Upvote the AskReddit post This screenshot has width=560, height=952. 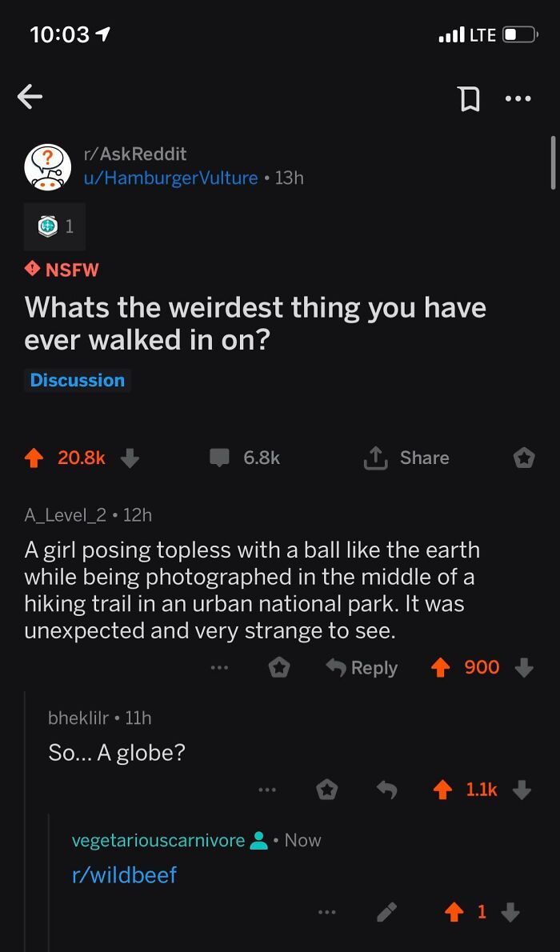click(33, 458)
